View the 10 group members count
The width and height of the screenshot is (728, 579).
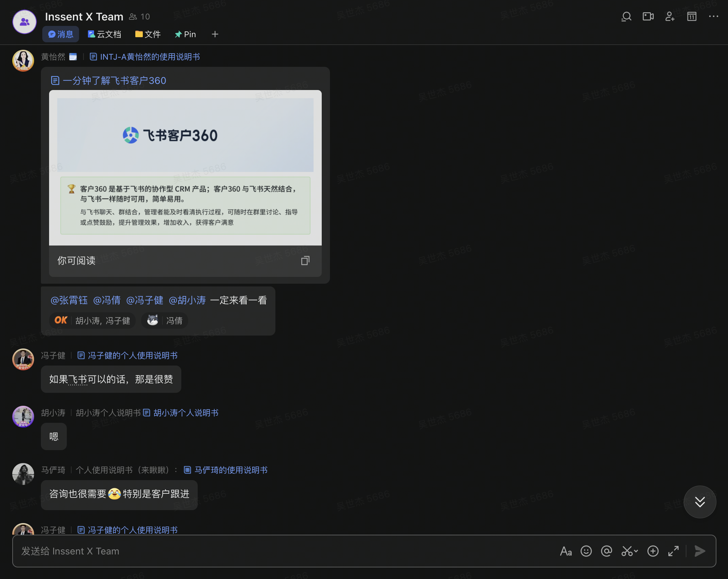click(140, 17)
